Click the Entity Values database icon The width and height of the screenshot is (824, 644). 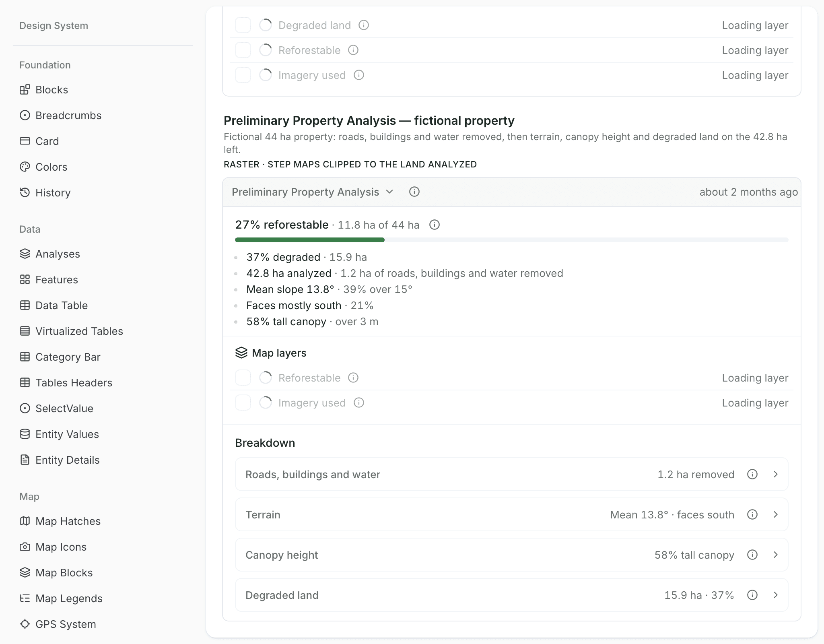click(x=25, y=434)
